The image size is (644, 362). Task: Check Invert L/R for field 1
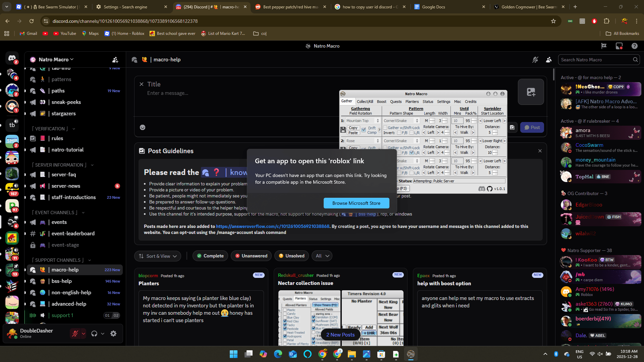pos(412,133)
